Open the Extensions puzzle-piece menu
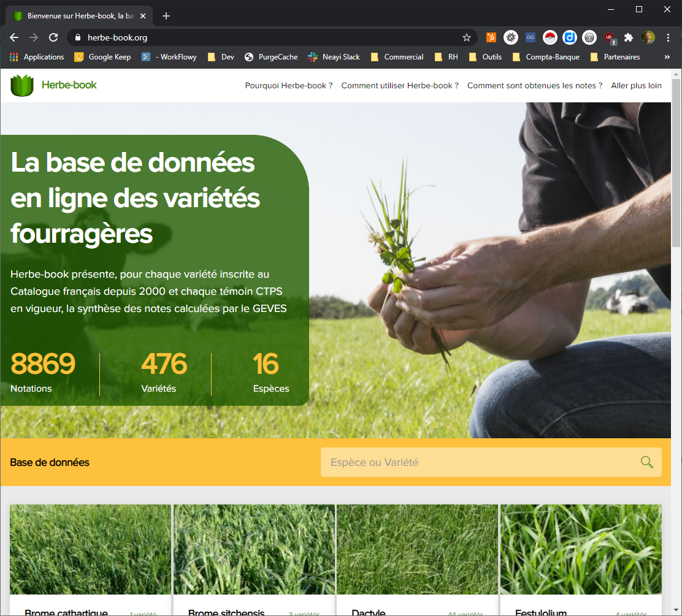The image size is (682, 616). click(x=629, y=37)
